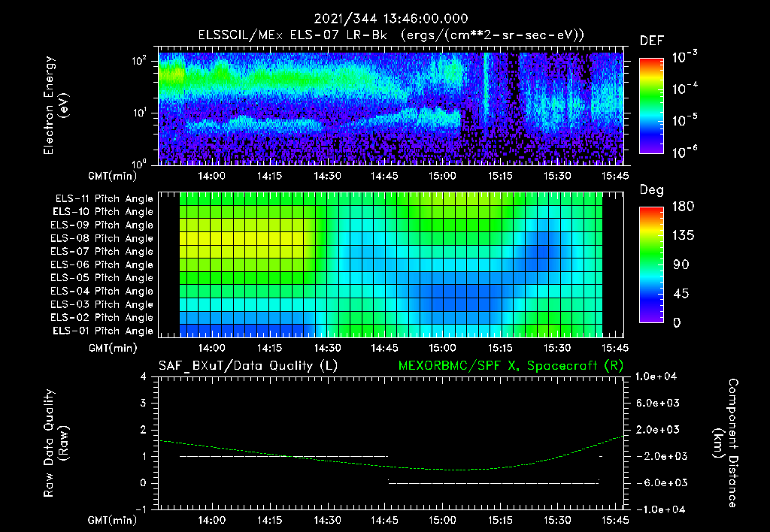Select the ELS-03 Pitch Angle row label

tap(102, 304)
